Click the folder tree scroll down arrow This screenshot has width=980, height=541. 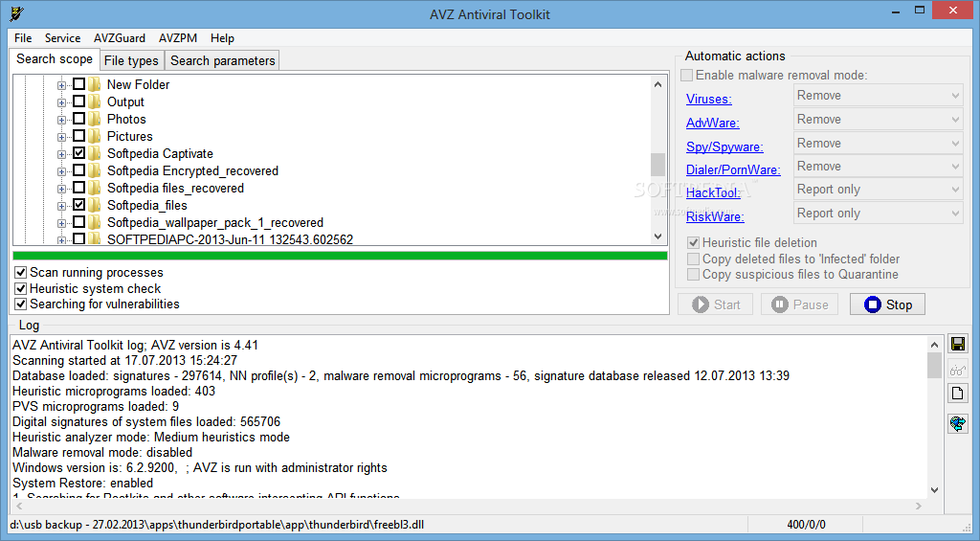(x=657, y=237)
